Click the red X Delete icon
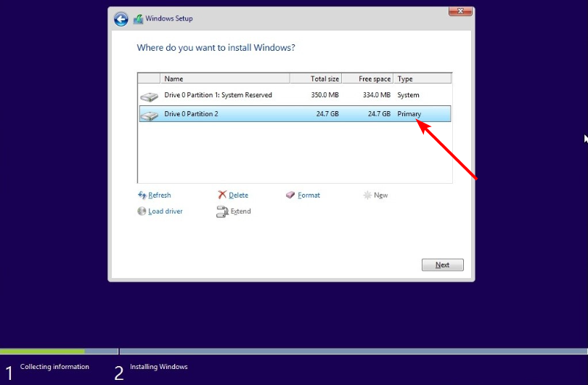This screenshot has height=385, width=588. 222,195
